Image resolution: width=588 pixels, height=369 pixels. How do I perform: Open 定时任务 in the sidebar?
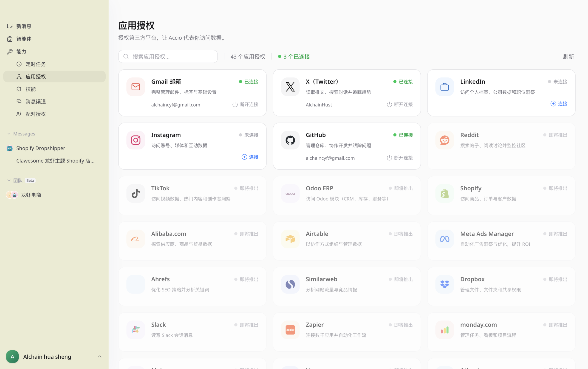point(36,64)
